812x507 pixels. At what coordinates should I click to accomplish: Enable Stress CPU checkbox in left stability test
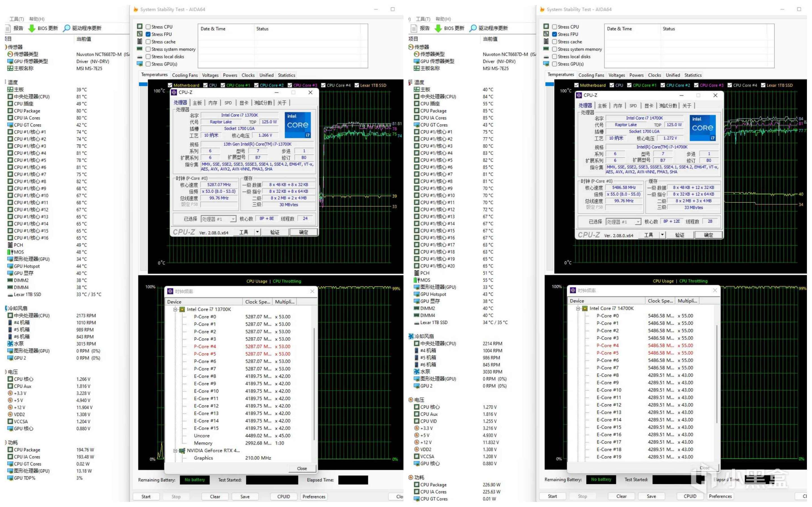(x=148, y=27)
